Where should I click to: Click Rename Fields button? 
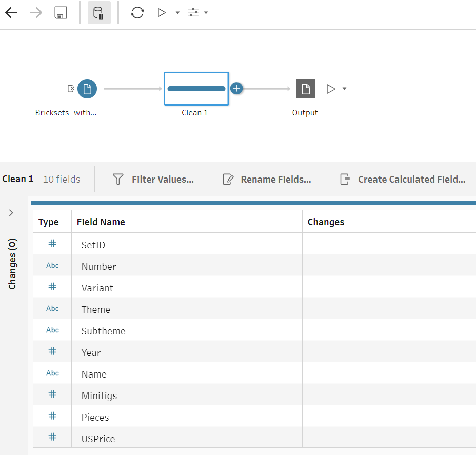pos(267,180)
